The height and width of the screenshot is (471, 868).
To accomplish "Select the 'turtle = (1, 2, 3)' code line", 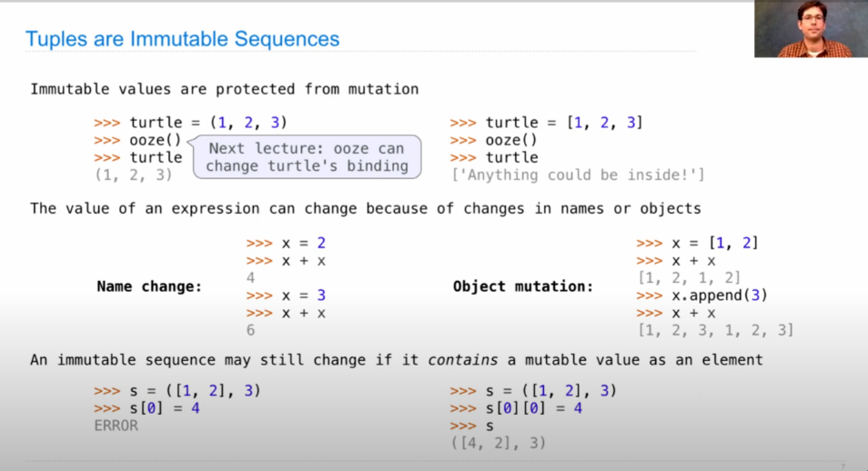I will click(x=190, y=123).
